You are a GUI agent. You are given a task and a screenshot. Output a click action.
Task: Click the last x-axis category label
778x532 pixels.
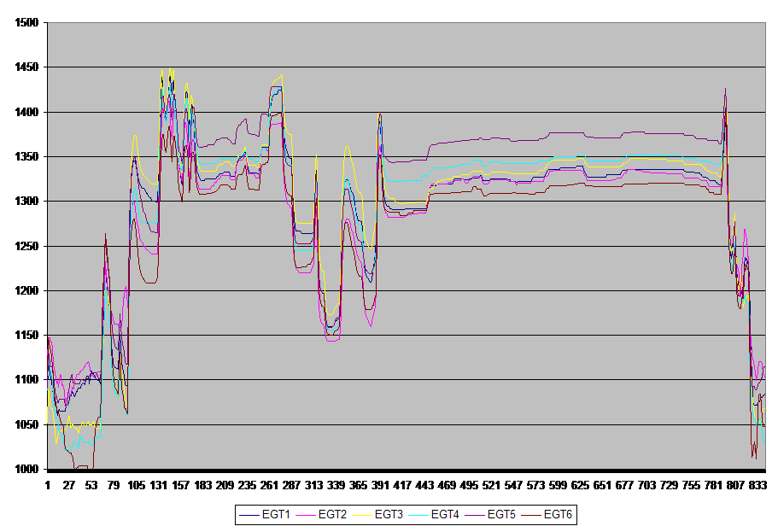[758, 484]
